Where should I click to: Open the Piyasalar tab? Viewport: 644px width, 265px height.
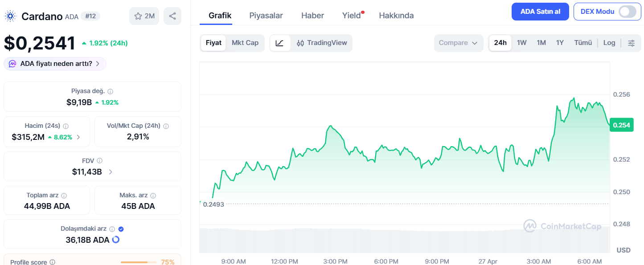click(266, 16)
